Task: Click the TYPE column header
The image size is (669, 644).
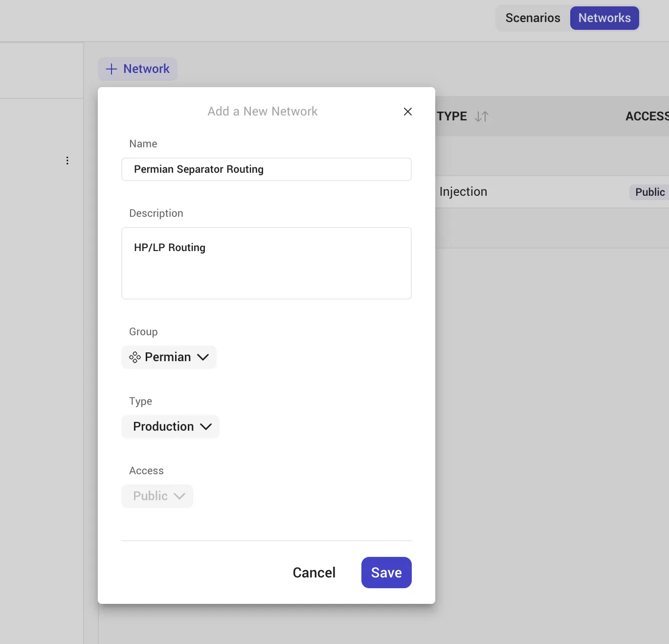Action: 452,116
